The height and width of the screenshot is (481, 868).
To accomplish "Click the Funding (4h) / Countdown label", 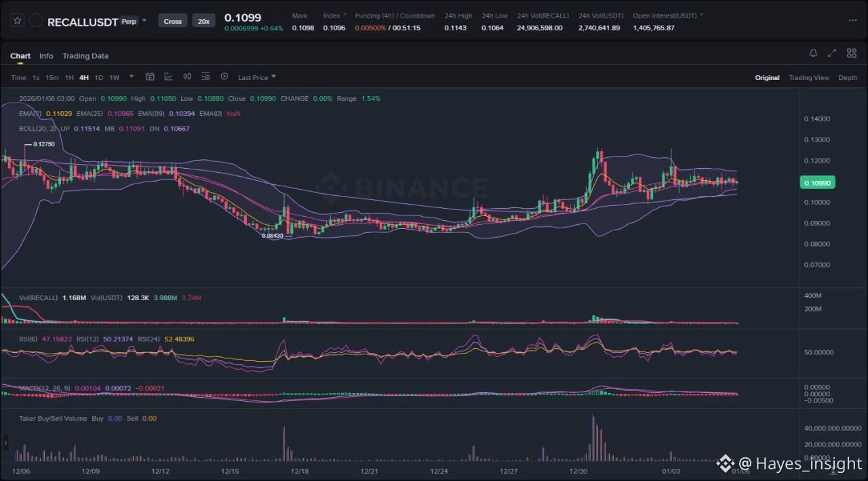I will [395, 16].
